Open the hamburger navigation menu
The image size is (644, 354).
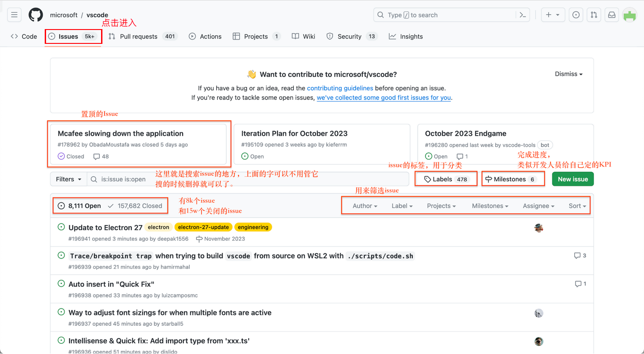[x=14, y=14]
